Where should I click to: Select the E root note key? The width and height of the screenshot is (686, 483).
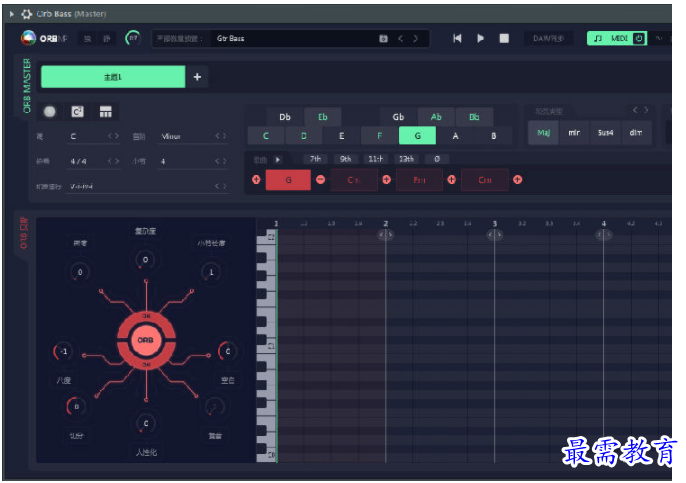coord(342,136)
